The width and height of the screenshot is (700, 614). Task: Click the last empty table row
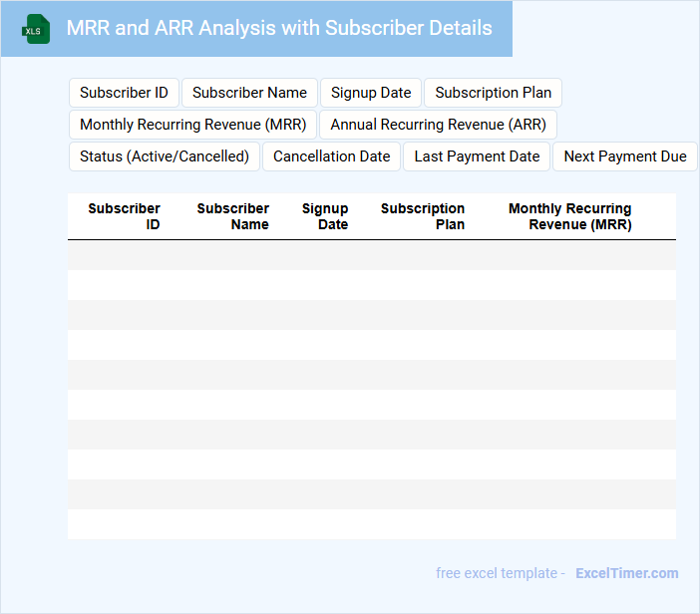(x=371, y=524)
